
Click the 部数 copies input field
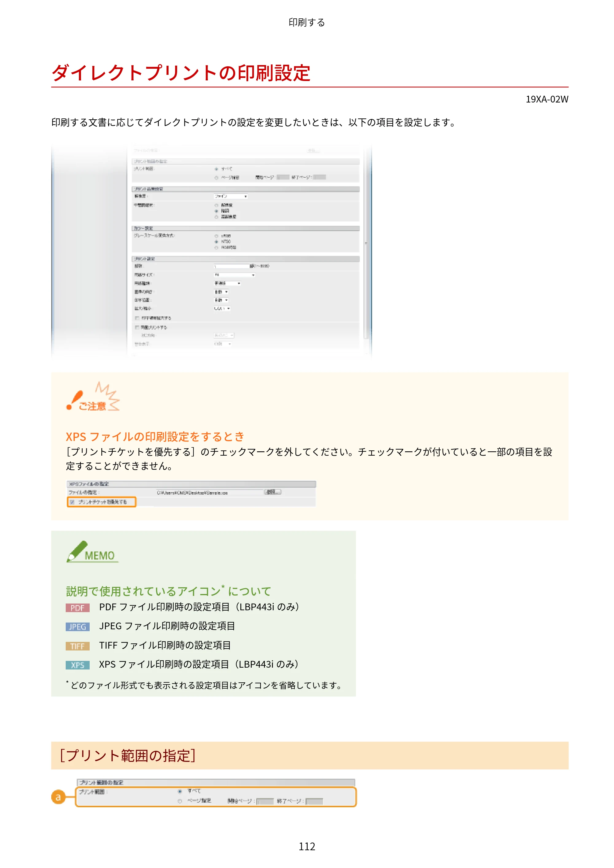pos(231,266)
